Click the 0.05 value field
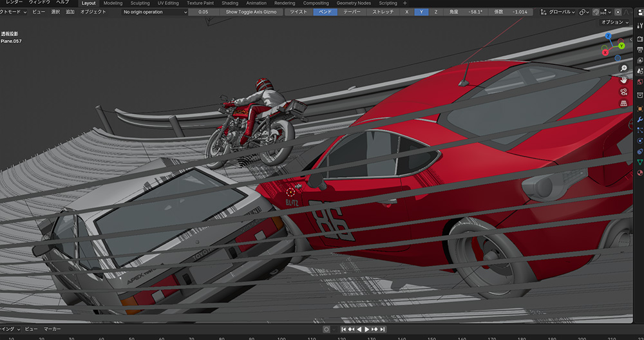 pos(204,12)
